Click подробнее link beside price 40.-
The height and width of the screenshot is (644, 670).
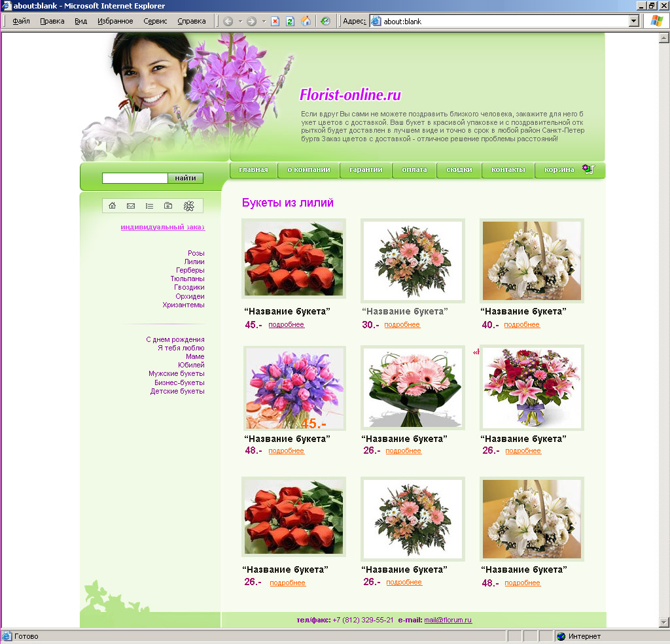521,324
